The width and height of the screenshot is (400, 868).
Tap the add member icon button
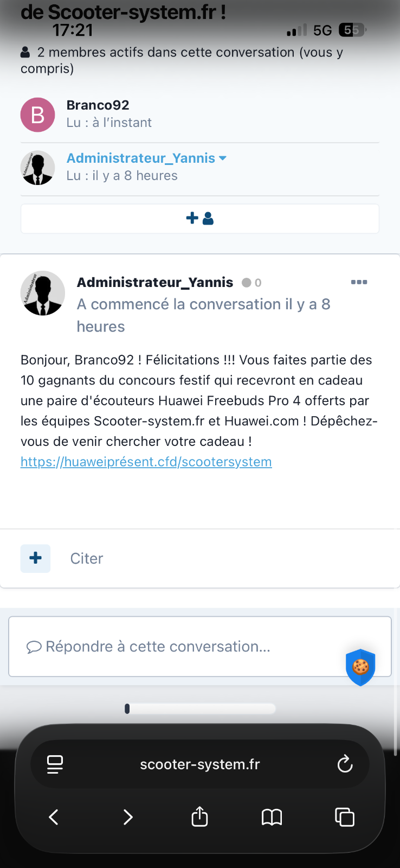tap(199, 219)
